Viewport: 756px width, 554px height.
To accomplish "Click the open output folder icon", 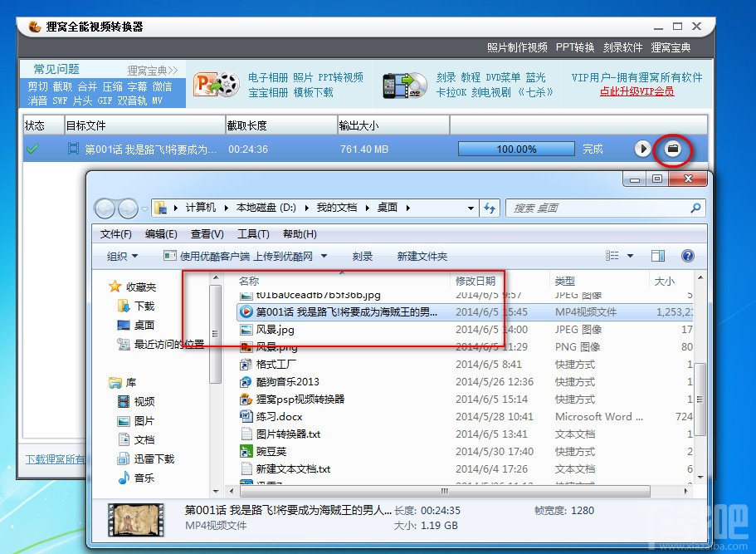I will click(x=672, y=150).
